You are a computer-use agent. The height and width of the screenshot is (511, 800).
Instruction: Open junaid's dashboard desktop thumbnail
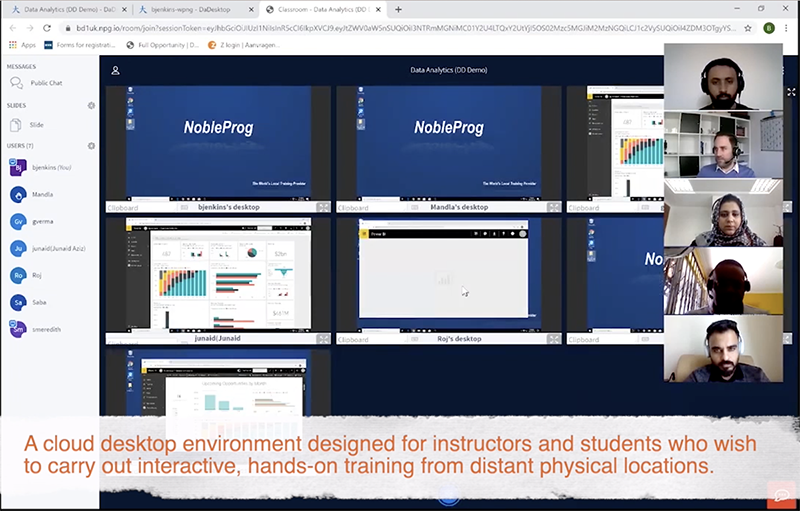(218, 275)
